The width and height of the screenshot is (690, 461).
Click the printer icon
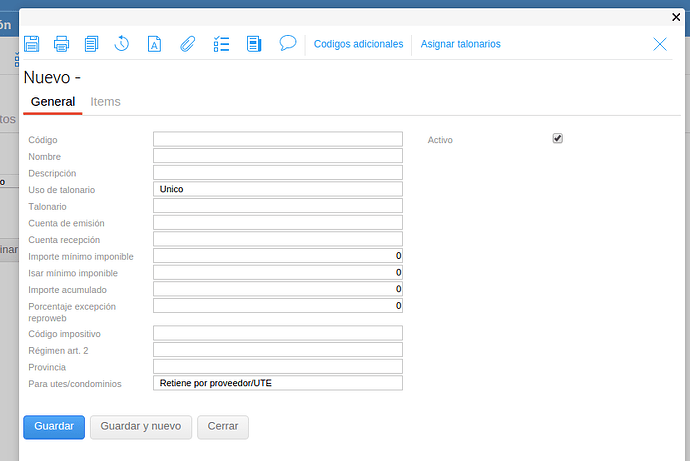(x=61, y=44)
